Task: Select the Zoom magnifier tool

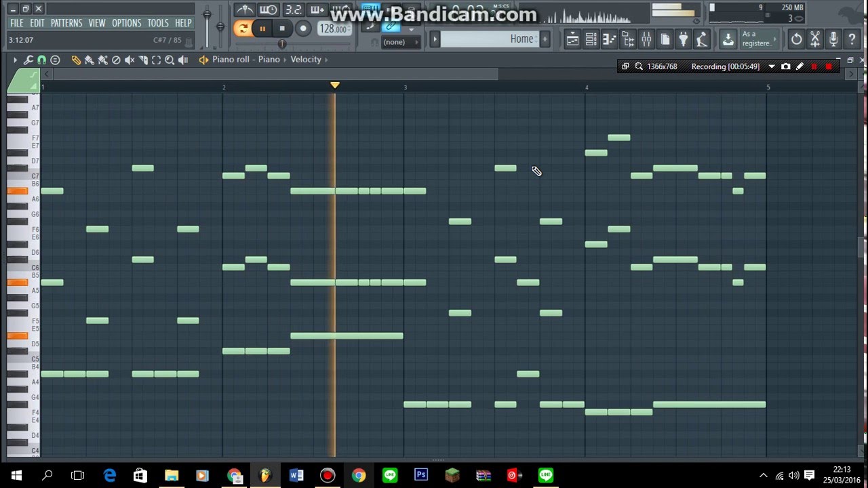Action: (170, 60)
